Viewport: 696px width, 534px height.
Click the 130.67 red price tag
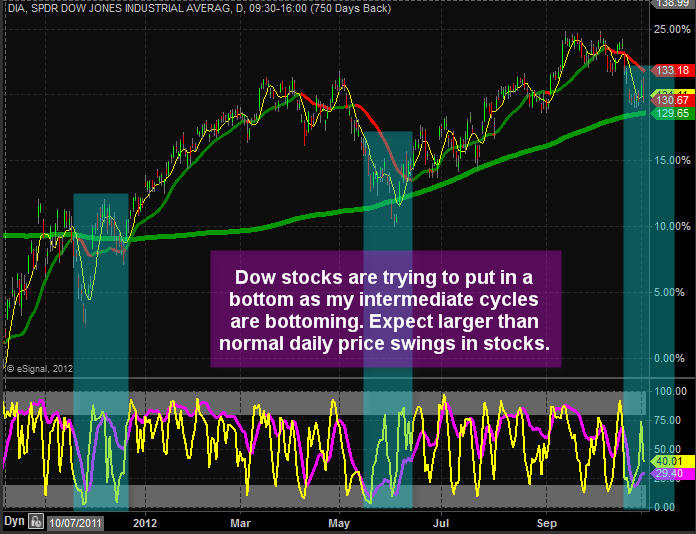(672, 101)
